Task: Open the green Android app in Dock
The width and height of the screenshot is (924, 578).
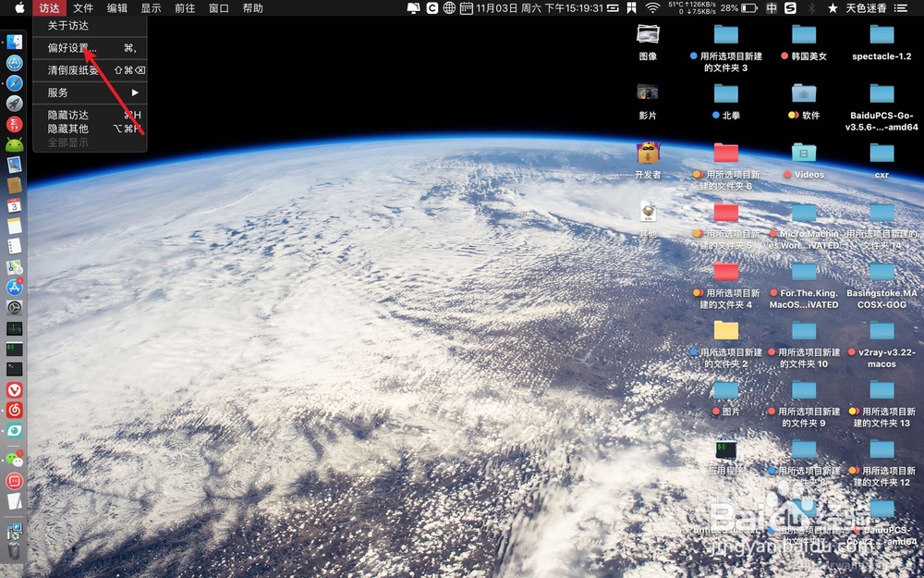Action: coord(14,144)
